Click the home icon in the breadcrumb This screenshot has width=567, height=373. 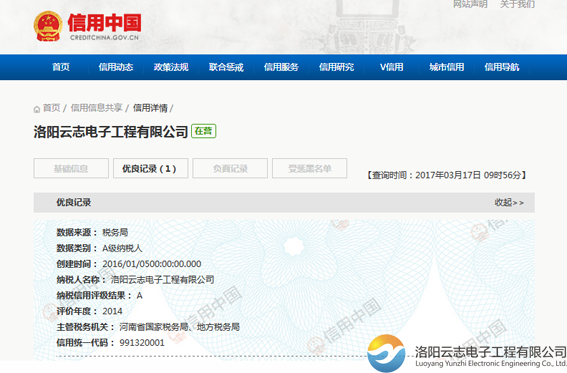tap(37, 109)
